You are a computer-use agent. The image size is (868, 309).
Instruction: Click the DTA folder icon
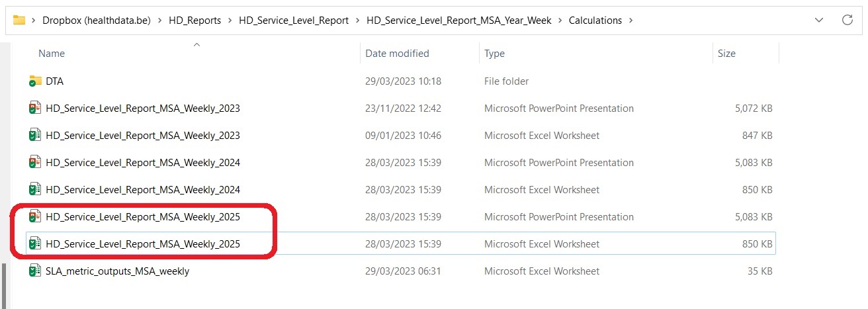pos(36,81)
